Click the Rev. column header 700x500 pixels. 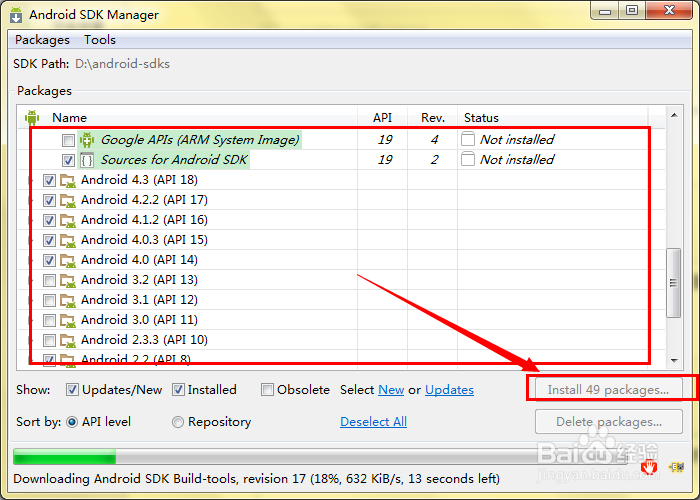pyautogui.click(x=433, y=118)
